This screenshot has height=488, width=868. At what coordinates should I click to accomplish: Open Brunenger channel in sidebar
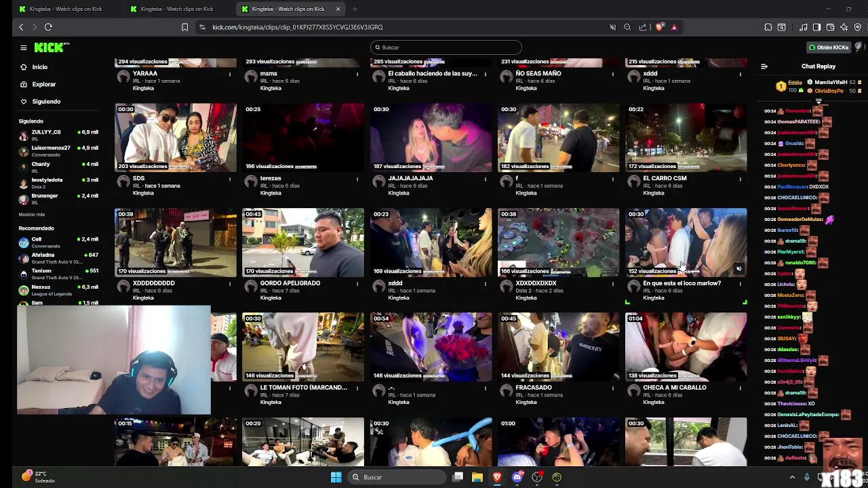(x=58, y=199)
